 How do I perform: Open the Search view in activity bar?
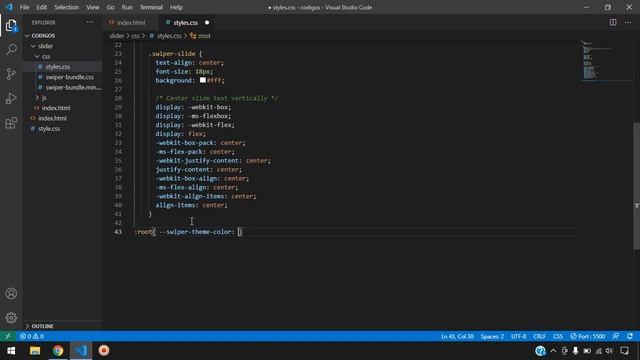11,50
